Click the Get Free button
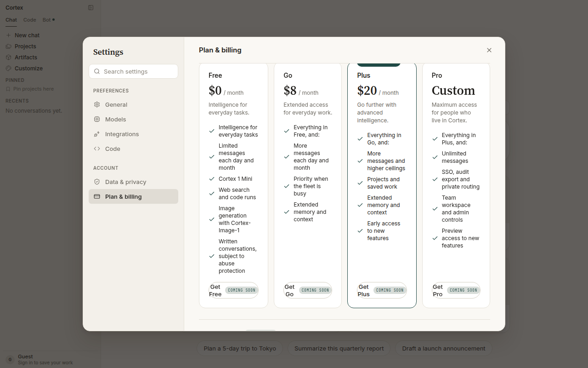588x368 pixels. click(233, 290)
